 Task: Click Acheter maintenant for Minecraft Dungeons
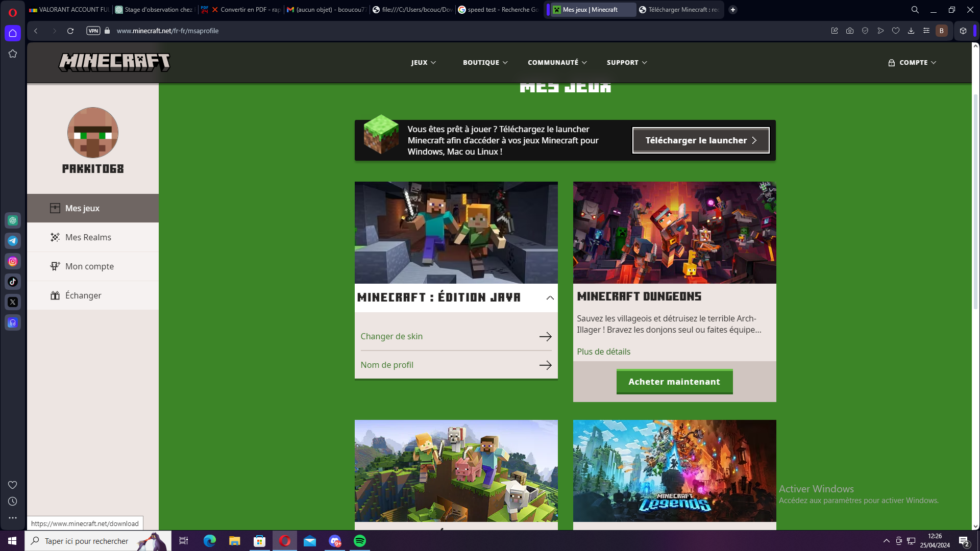pos(674,382)
